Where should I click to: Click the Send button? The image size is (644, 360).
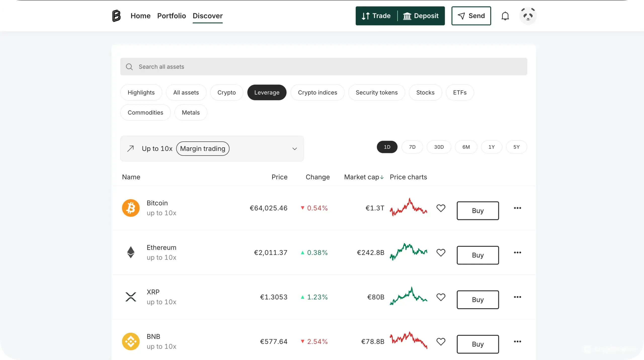click(x=471, y=16)
